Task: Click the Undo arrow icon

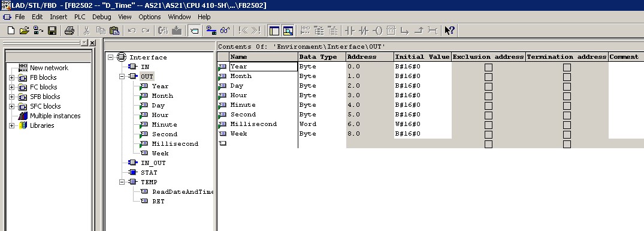Action: (x=131, y=31)
